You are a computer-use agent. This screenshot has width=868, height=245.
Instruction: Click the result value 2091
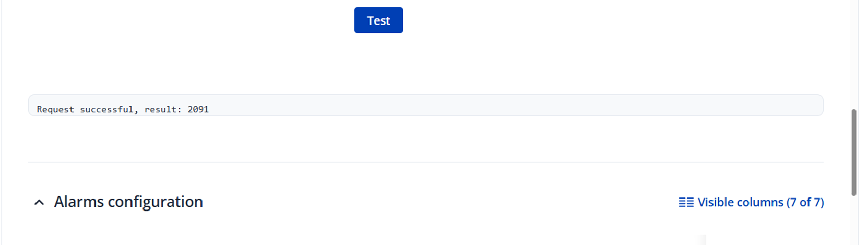(x=198, y=109)
